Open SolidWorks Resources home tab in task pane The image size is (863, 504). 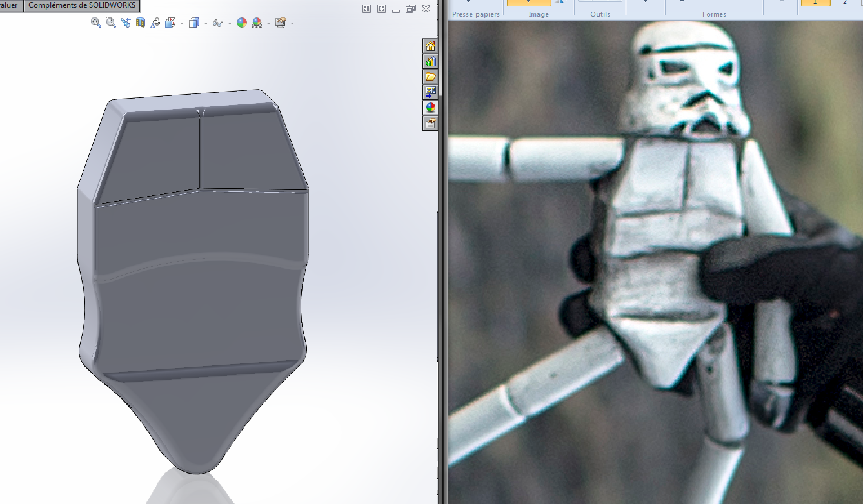coord(430,46)
